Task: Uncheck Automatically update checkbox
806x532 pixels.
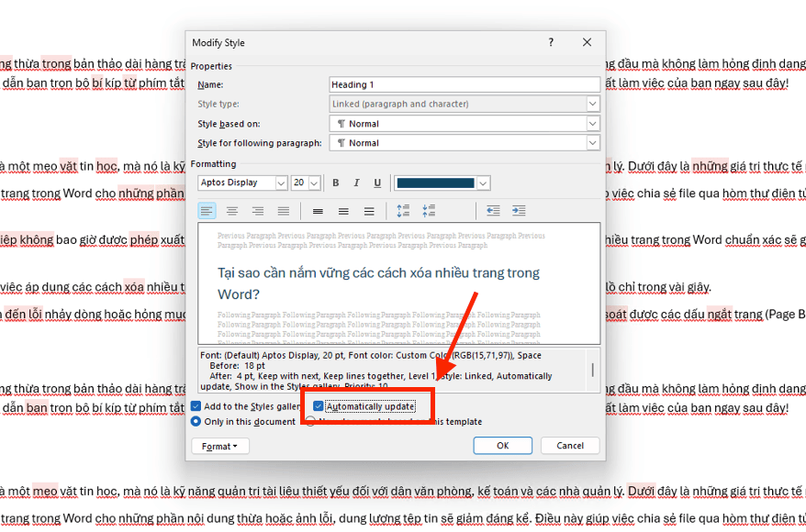Action: [319, 406]
